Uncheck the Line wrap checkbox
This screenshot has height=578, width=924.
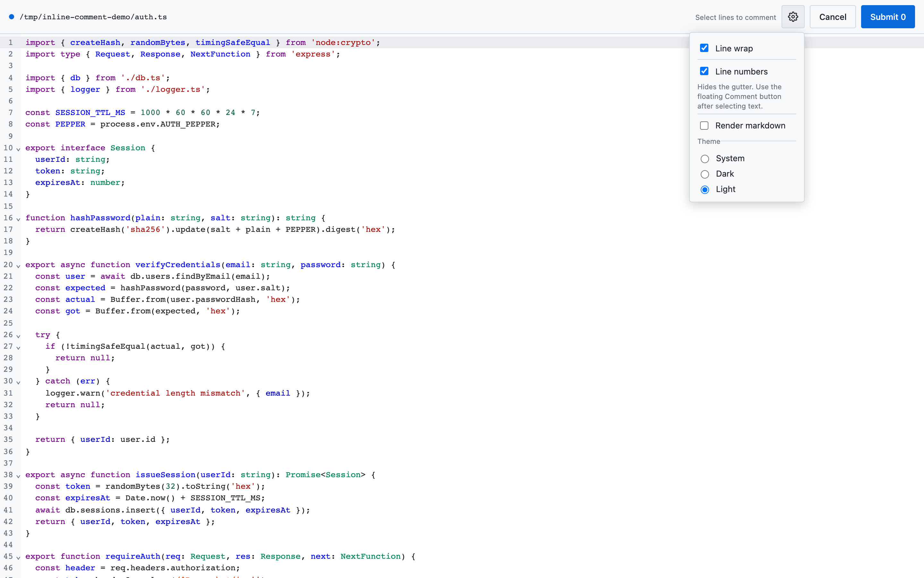(x=704, y=48)
